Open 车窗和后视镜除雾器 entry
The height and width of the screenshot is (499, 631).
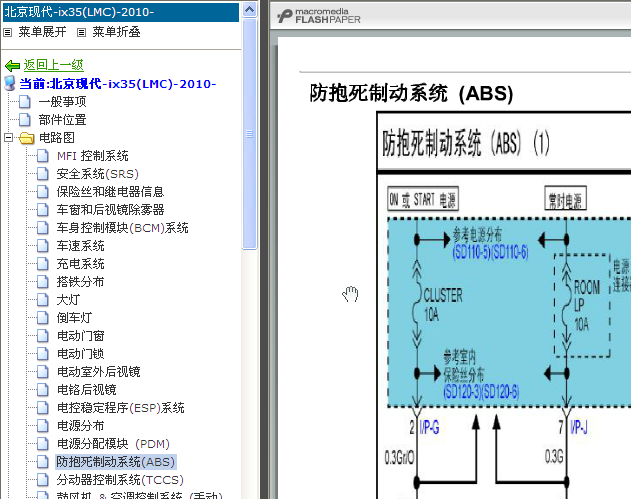coord(110,210)
